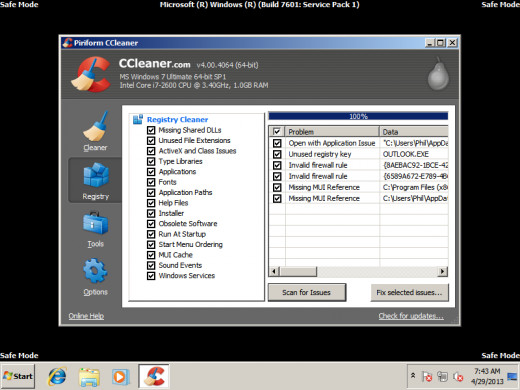Toggle the select-all checkbox in results header

[277, 131]
